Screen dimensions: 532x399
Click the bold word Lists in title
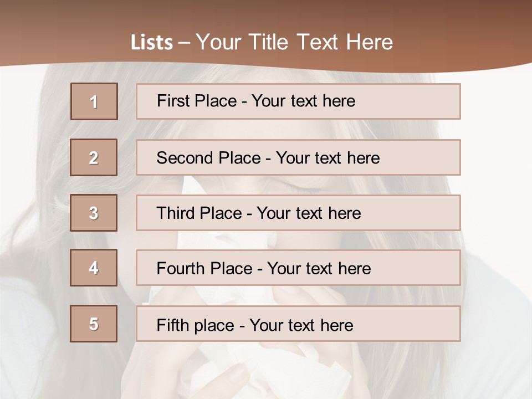[x=152, y=43]
